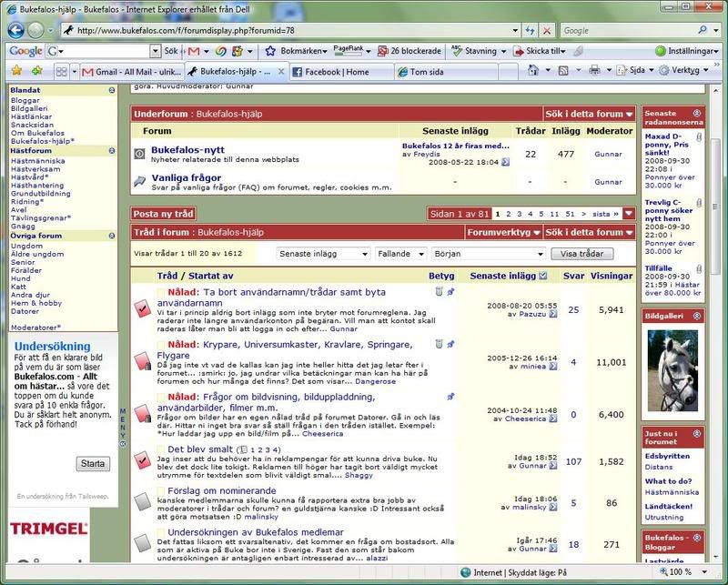The image size is (728, 585).
Task: Click the RSS feeds icon
Action: (563, 71)
